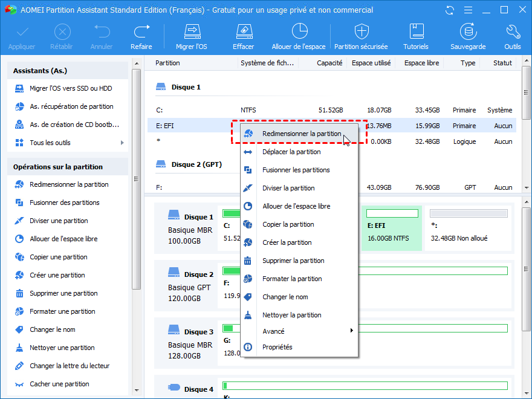Select the C: partition row in the list
The height and width of the screenshot is (399, 532).
pyautogui.click(x=193, y=110)
